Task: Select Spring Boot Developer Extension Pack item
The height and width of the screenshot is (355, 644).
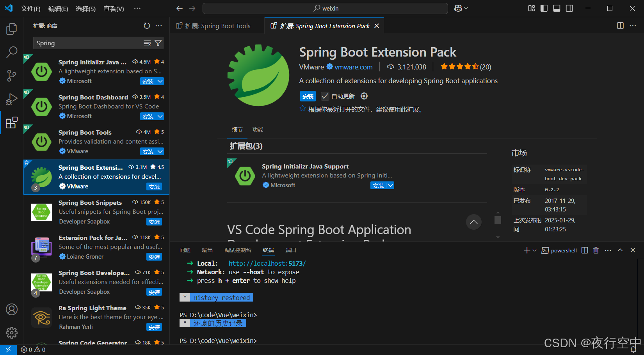Action: pyautogui.click(x=96, y=282)
